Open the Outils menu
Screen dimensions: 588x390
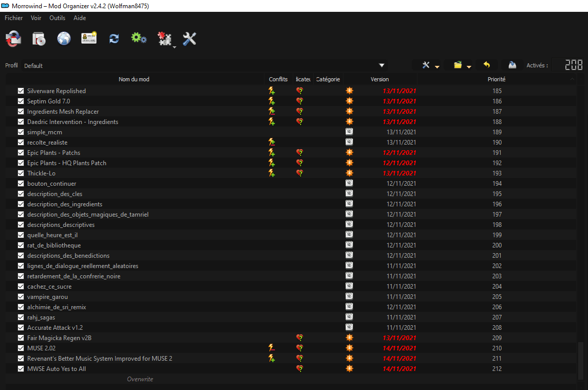point(57,18)
